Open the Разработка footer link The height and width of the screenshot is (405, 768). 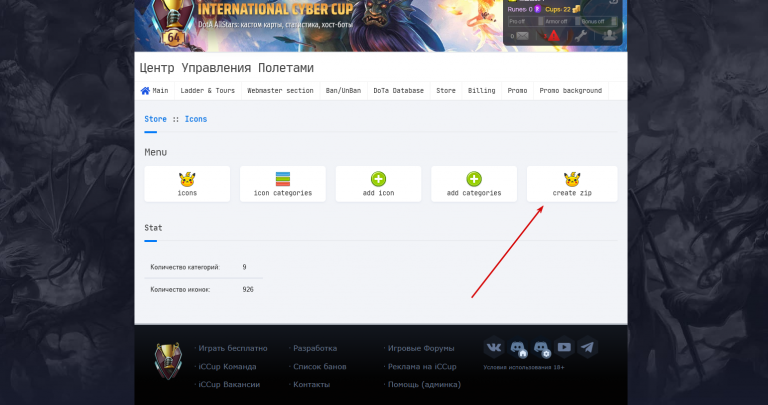[315, 348]
